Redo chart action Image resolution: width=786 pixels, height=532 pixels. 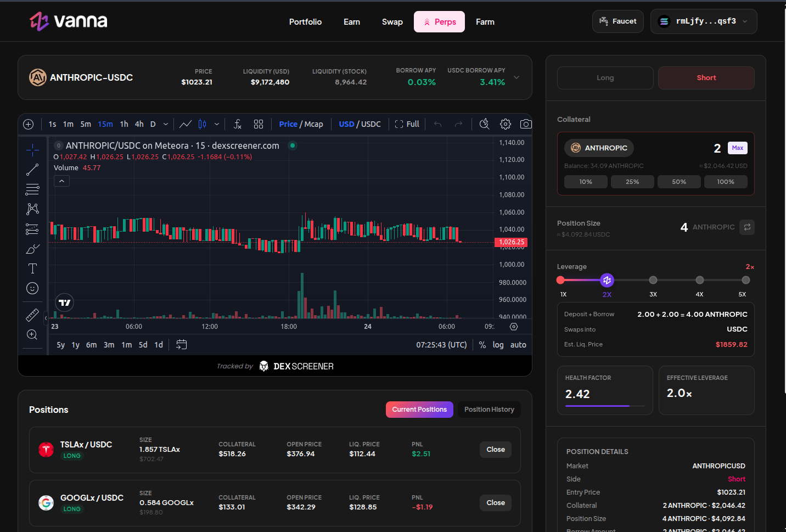[458, 124]
